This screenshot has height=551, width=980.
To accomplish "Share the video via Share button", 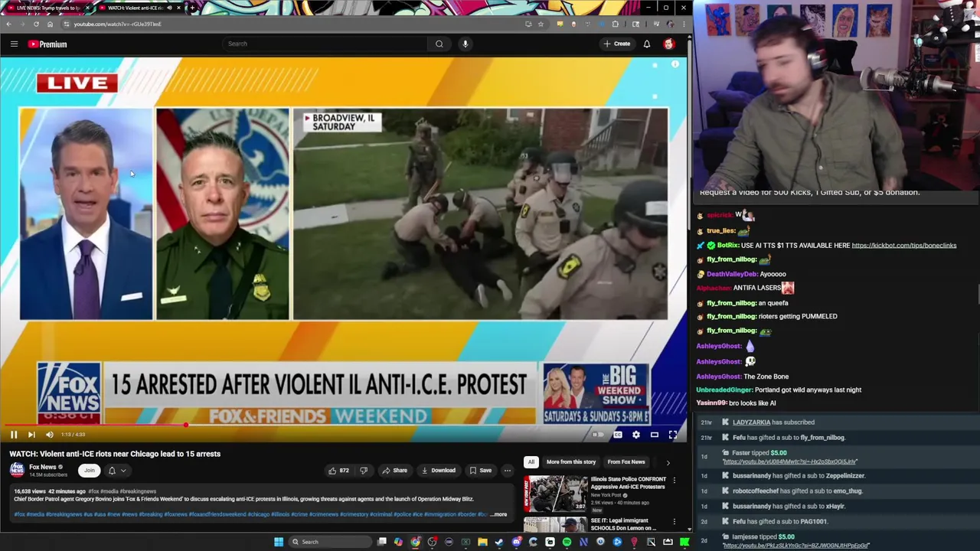I will (x=394, y=471).
